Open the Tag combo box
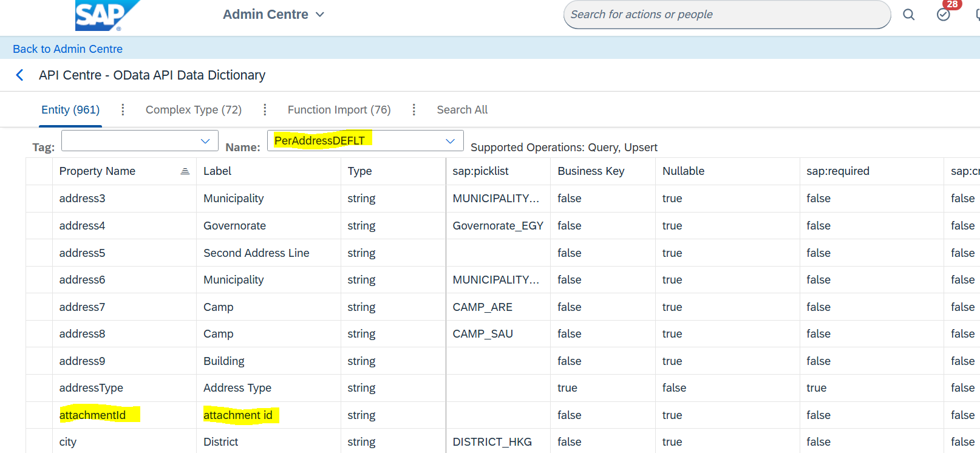This screenshot has height=453, width=980. (x=140, y=141)
